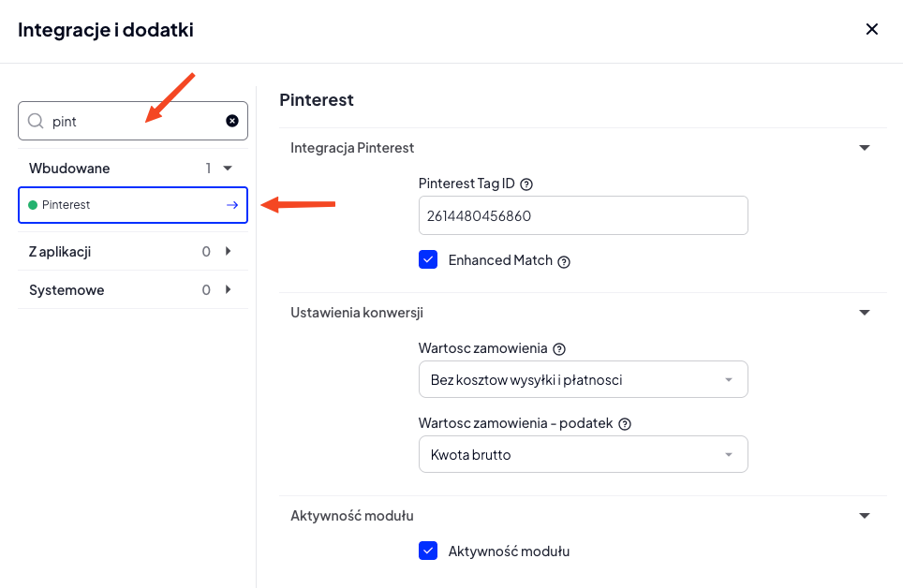Expand the Systemowe category
This screenshot has height=588, width=903.
pyautogui.click(x=228, y=290)
